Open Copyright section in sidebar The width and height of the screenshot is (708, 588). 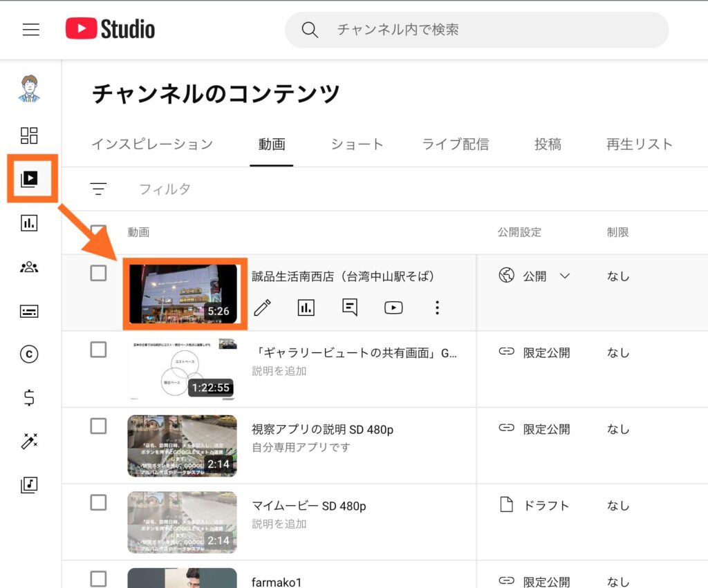tap(29, 354)
